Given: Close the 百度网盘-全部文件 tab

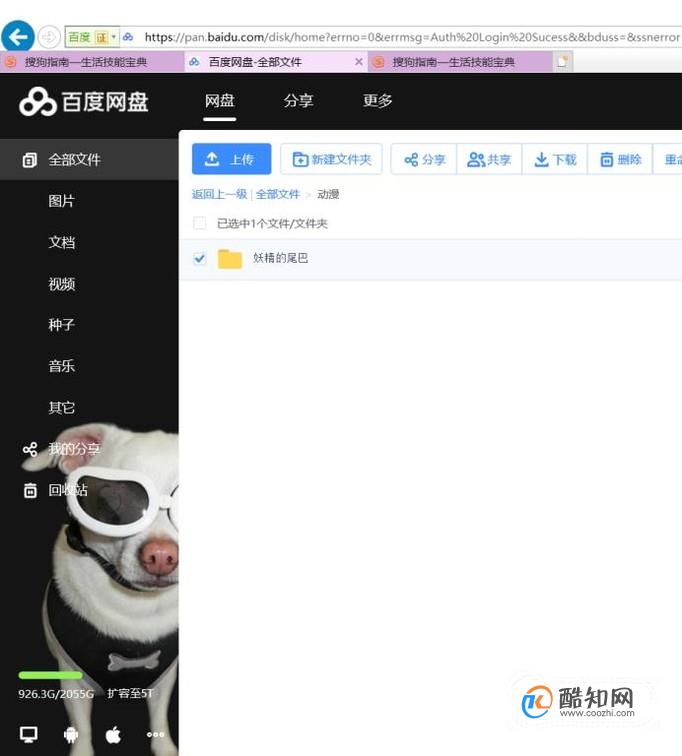Looking at the screenshot, I should [359, 62].
